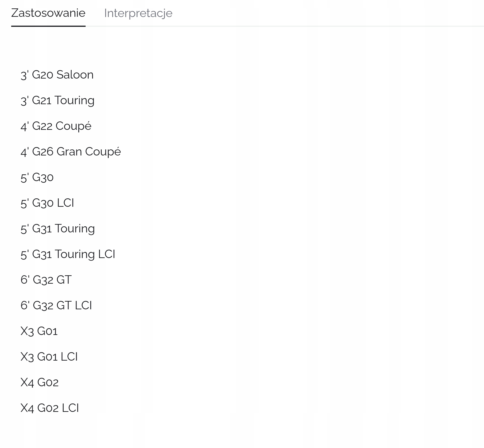Choose the 6' G32 GT entry
The image size is (484, 448).
(x=46, y=280)
